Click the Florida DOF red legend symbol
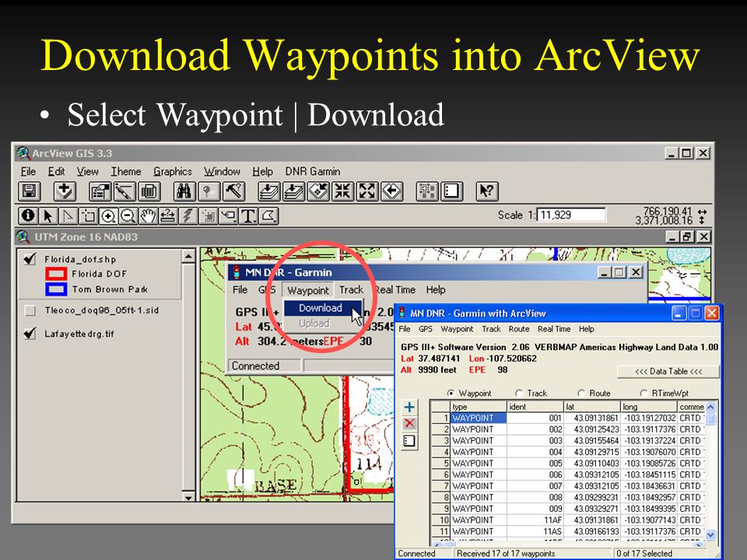Image resolution: width=747 pixels, height=560 pixels. 56,274
